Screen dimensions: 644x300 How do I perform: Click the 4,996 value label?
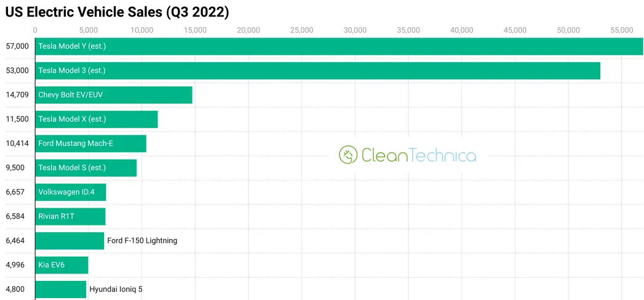tap(15, 265)
